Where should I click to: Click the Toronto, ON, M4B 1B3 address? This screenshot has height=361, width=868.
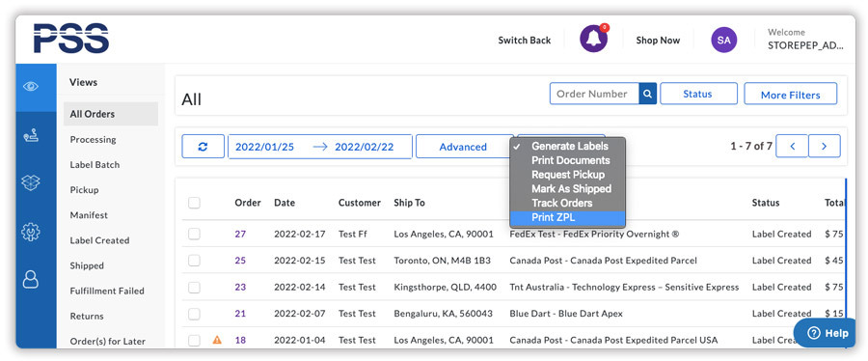pyautogui.click(x=443, y=261)
